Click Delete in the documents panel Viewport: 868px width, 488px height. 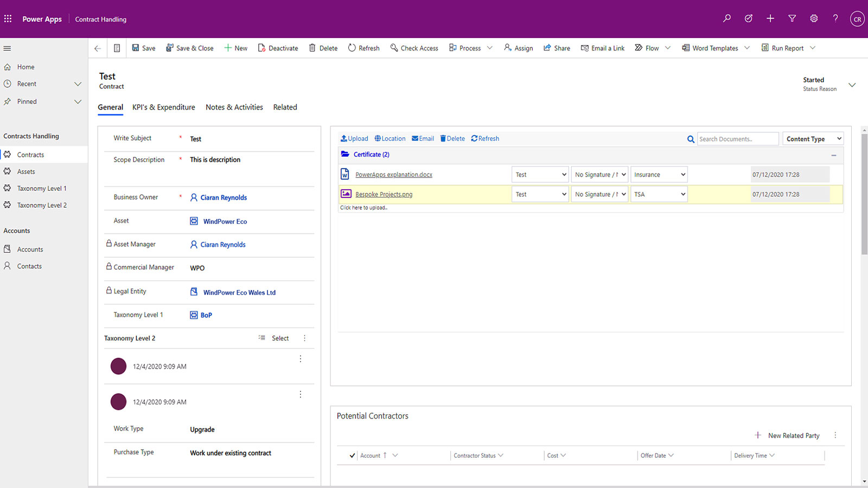coord(452,139)
